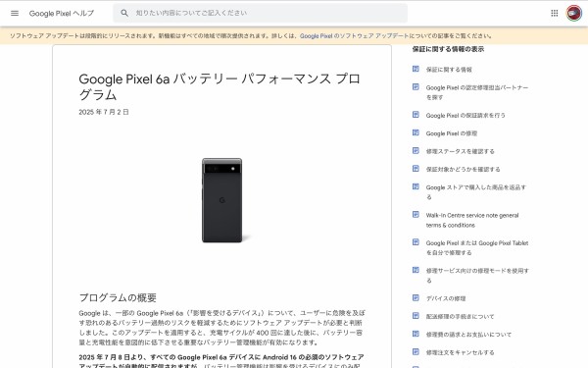
Task: Click article icon beside 保証に関する情報
Action: 416,69
